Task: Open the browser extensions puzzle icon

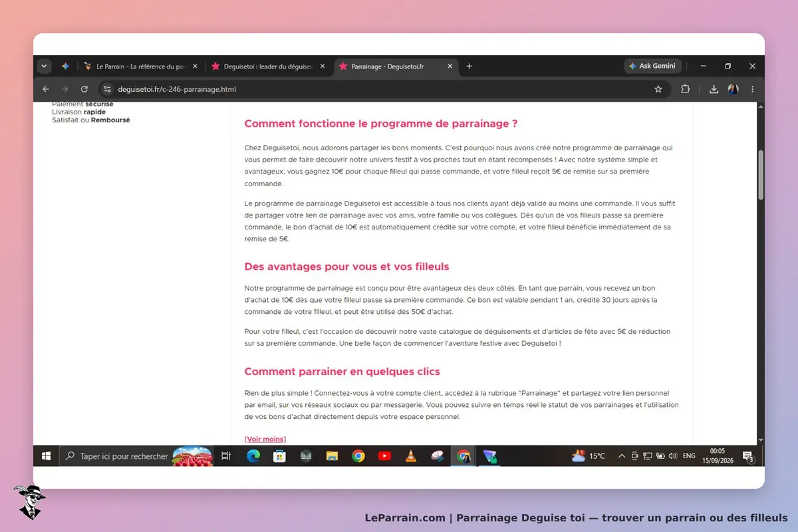Action: (686, 89)
